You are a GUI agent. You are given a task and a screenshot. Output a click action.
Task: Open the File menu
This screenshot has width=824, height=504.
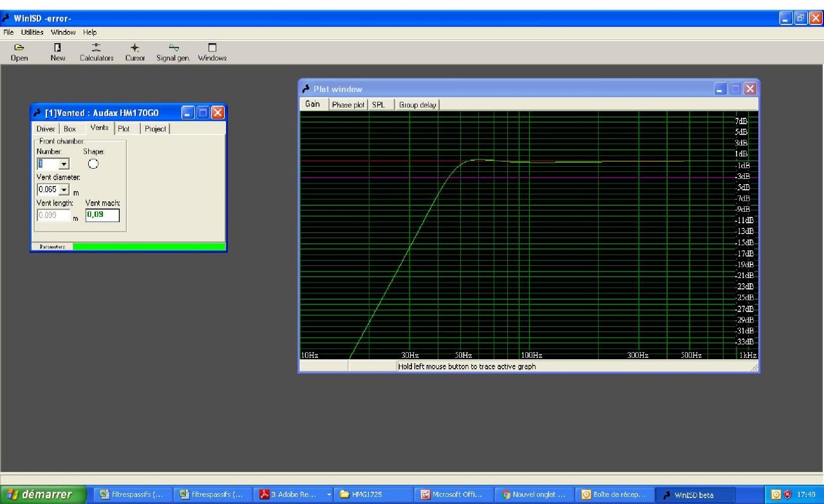tap(8, 32)
